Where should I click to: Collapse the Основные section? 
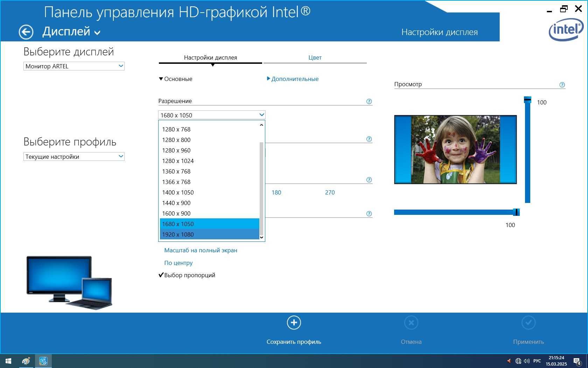tap(176, 79)
